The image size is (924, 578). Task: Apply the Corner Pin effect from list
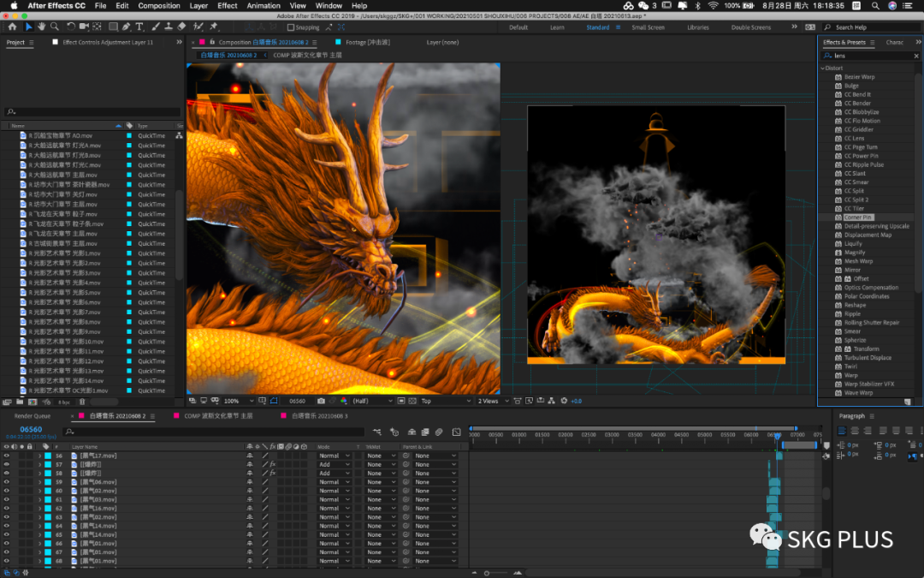pyautogui.click(x=857, y=217)
